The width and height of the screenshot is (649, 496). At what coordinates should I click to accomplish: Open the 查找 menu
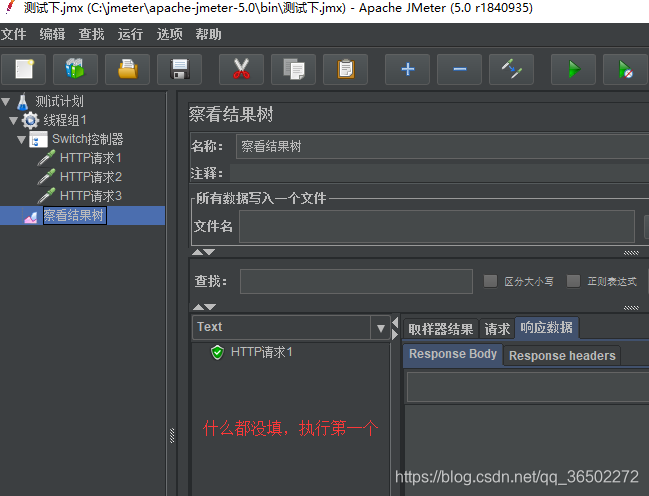[91, 34]
